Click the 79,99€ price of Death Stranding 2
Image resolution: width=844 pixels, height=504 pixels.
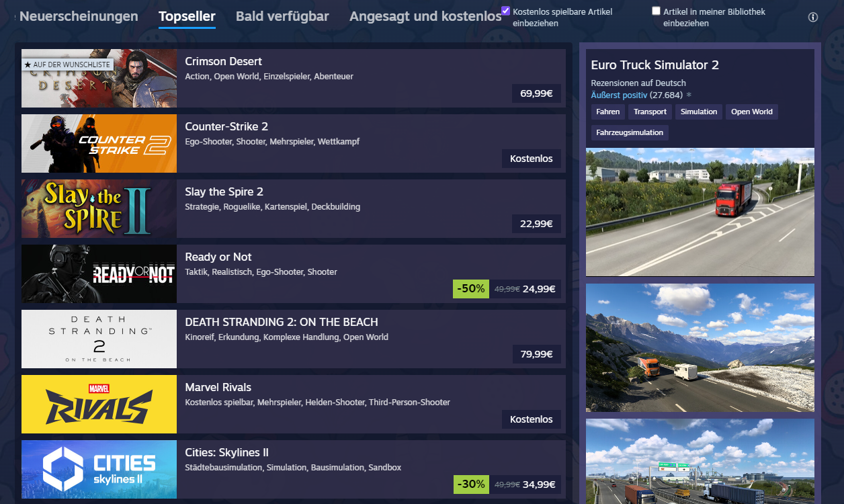click(x=536, y=354)
